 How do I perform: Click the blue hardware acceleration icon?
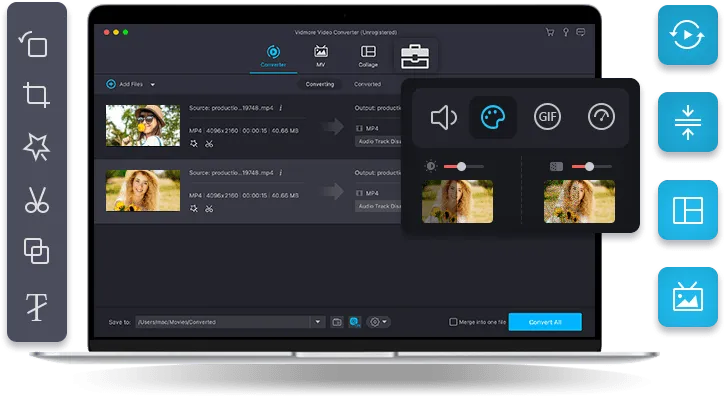[x=355, y=322]
